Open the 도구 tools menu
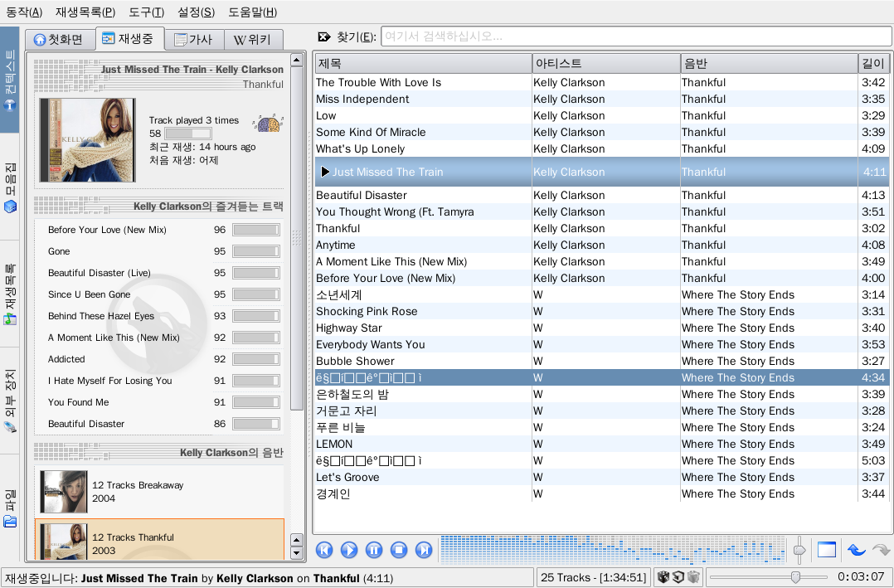The width and height of the screenshot is (894, 588). point(147,12)
